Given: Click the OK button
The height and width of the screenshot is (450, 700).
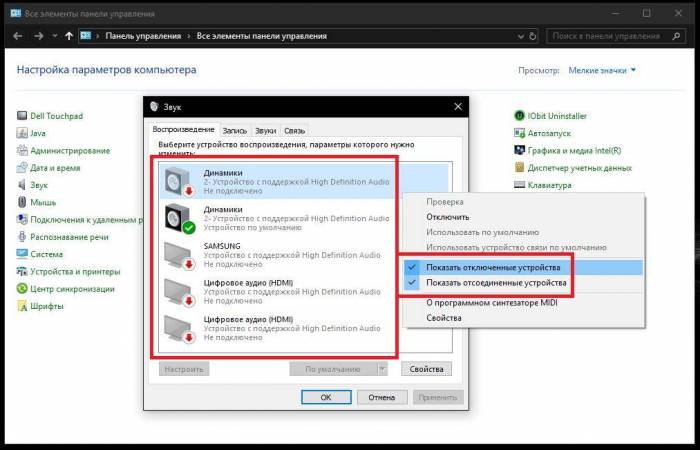Looking at the screenshot, I should point(326,397).
